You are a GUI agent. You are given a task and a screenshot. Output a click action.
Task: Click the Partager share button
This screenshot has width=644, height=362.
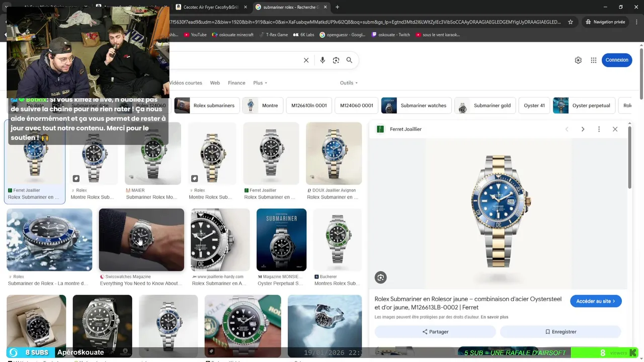click(x=435, y=332)
